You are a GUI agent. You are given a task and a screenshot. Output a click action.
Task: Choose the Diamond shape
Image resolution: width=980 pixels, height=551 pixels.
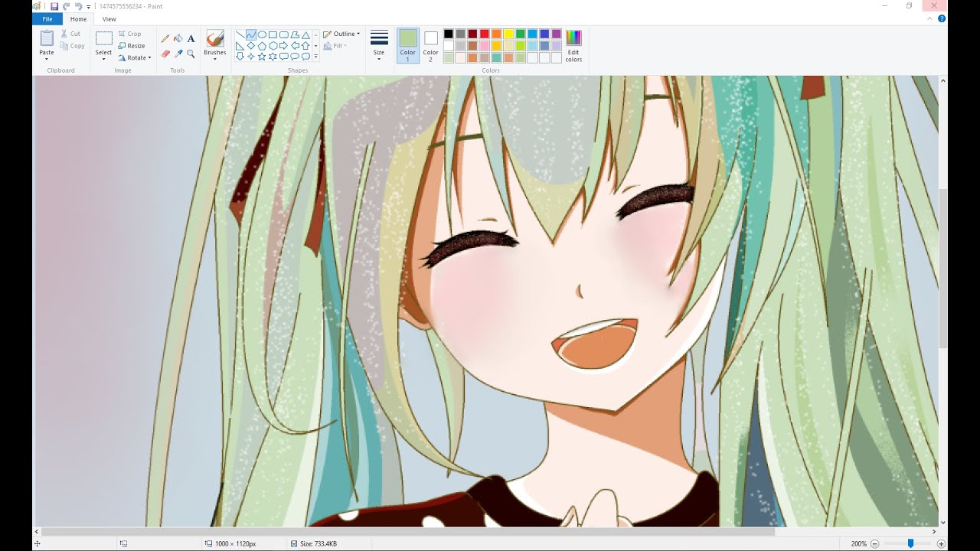(251, 46)
